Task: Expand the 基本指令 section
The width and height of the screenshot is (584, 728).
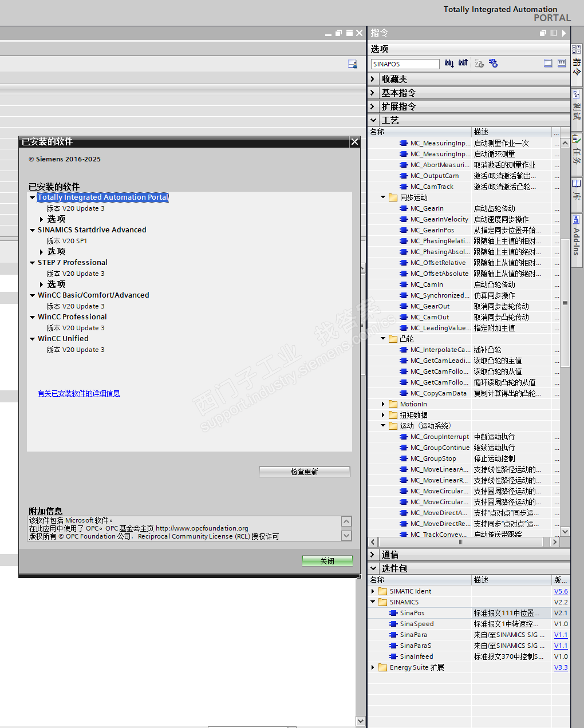Action: (373, 93)
